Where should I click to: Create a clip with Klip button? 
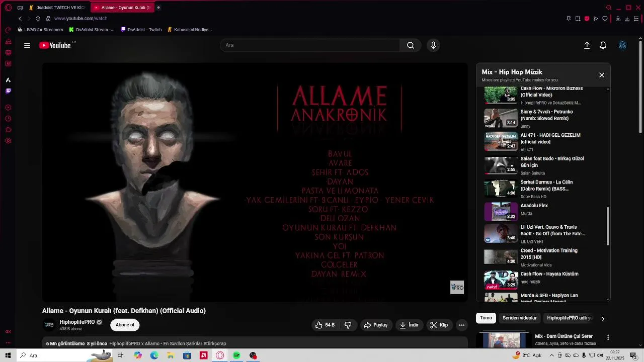point(439,325)
